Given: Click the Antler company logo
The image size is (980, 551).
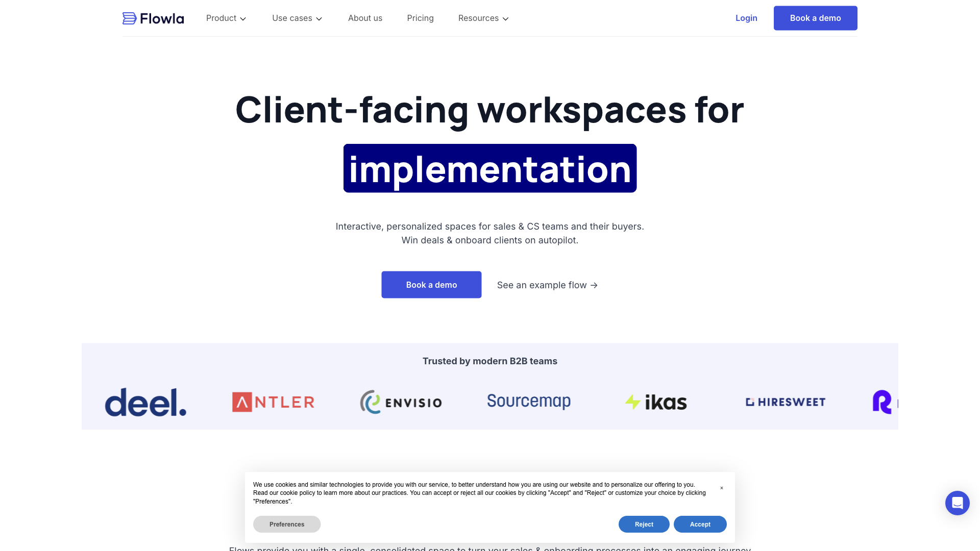Looking at the screenshot, I should [273, 402].
